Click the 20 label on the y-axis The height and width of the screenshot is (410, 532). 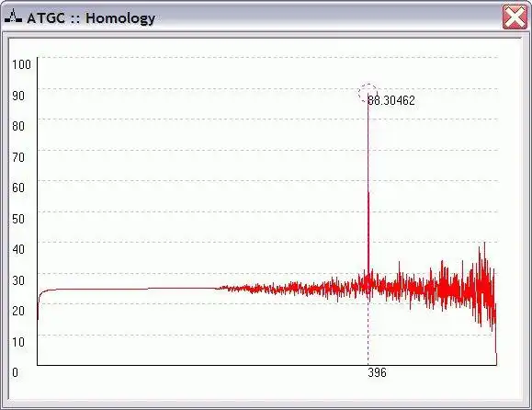[18, 311]
